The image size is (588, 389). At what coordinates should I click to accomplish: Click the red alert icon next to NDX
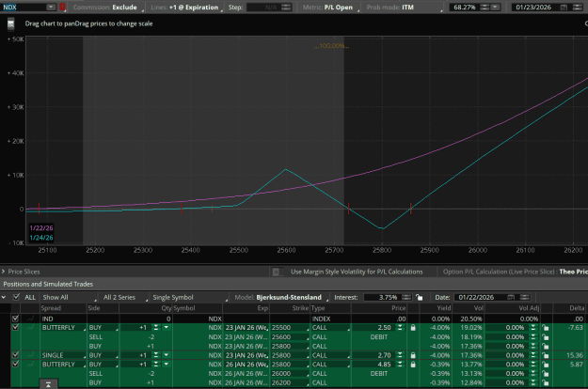[x=62, y=8]
